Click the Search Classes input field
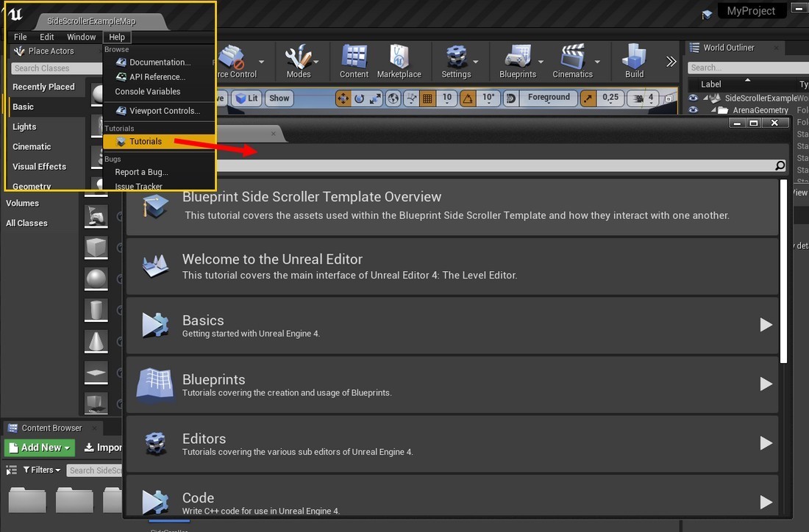809x532 pixels. click(x=57, y=68)
